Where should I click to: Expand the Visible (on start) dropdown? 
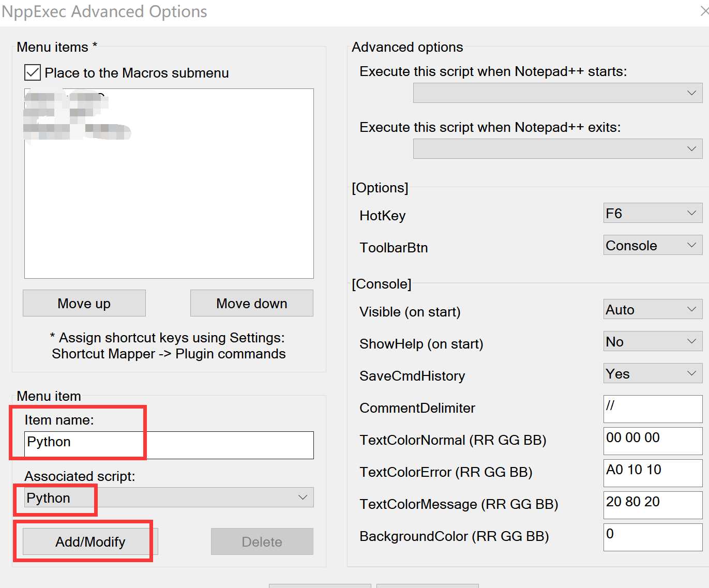[x=652, y=309]
